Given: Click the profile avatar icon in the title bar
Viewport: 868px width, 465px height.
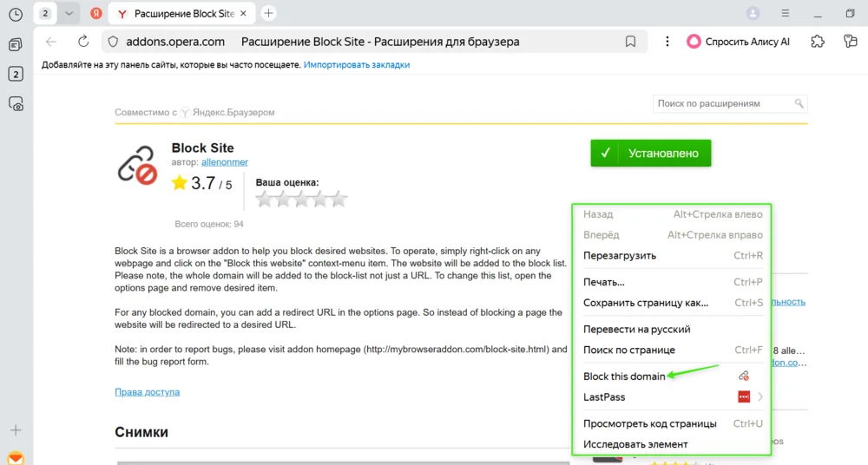Looking at the screenshot, I should click(753, 13).
